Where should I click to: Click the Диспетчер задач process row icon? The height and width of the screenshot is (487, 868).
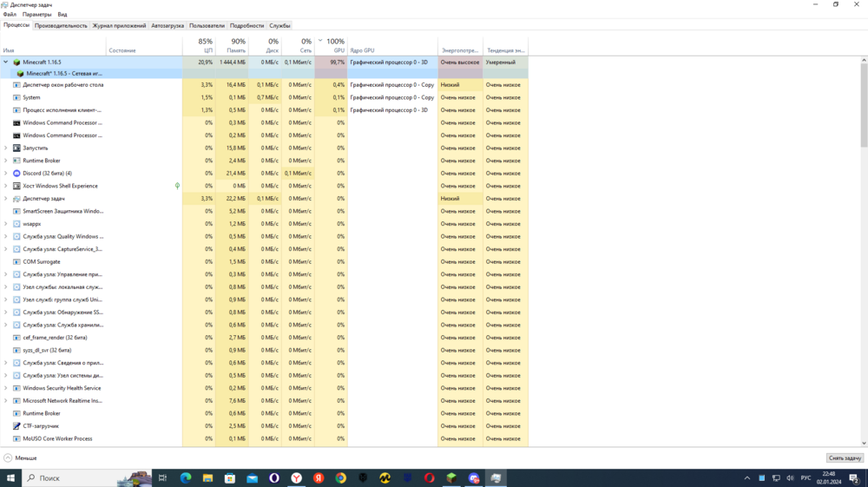(16, 199)
